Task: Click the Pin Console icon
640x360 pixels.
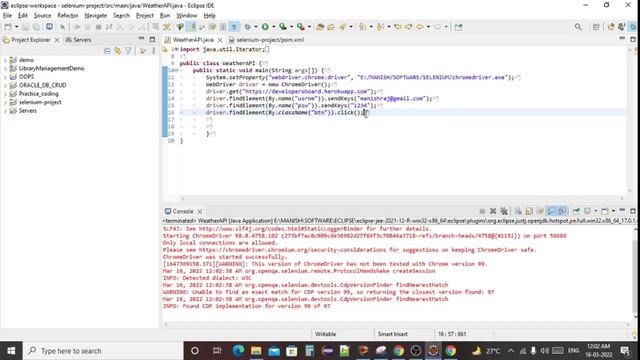Action: (x=576, y=211)
